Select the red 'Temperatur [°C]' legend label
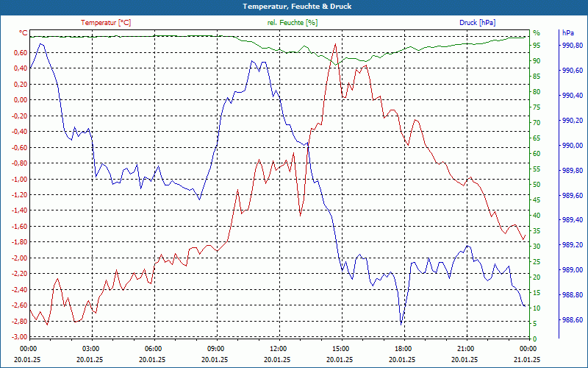 (x=106, y=23)
